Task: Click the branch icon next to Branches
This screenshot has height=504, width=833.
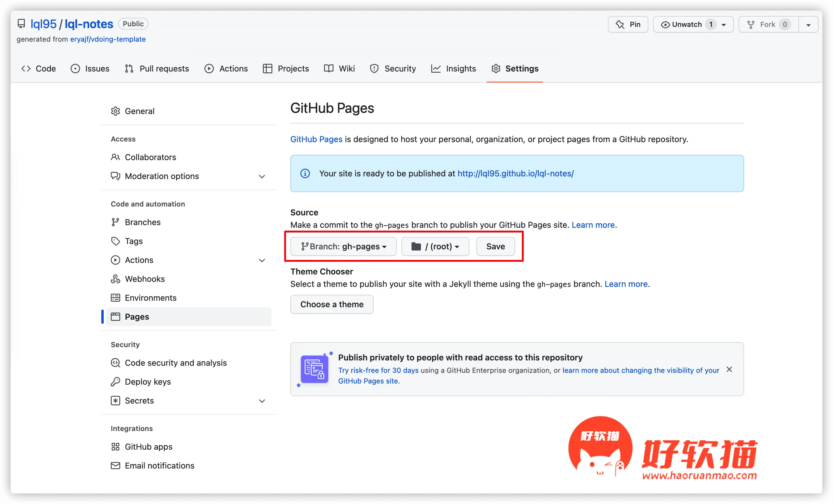Action: click(x=115, y=222)
